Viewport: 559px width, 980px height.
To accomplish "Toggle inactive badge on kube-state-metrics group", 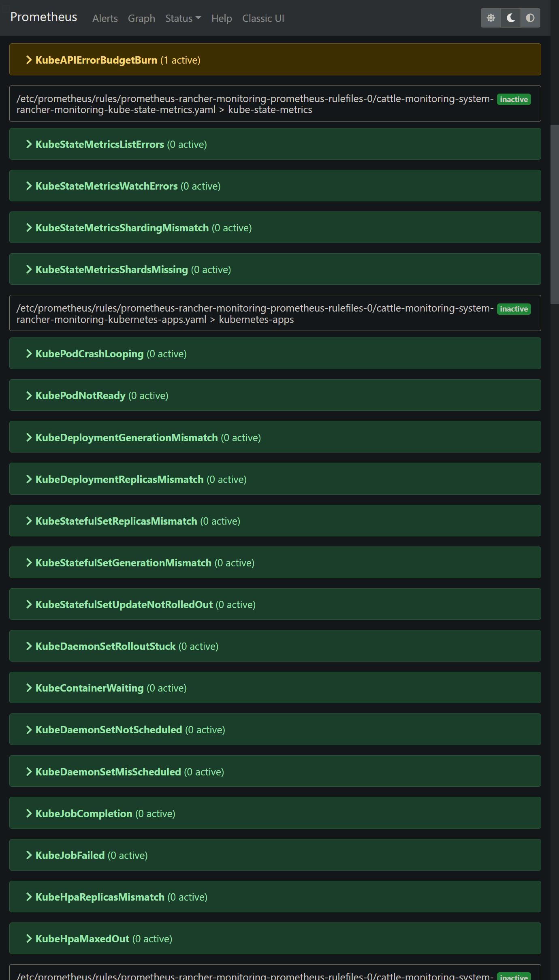I will coord(514,99).
